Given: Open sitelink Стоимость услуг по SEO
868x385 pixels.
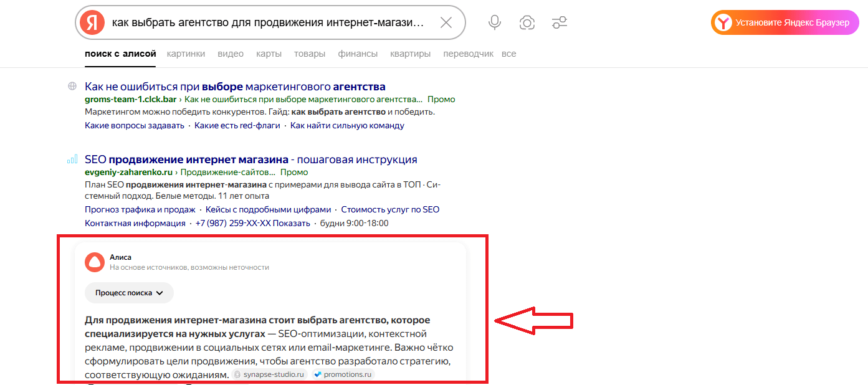Looking at the screenshot, I should click(390, 209).
